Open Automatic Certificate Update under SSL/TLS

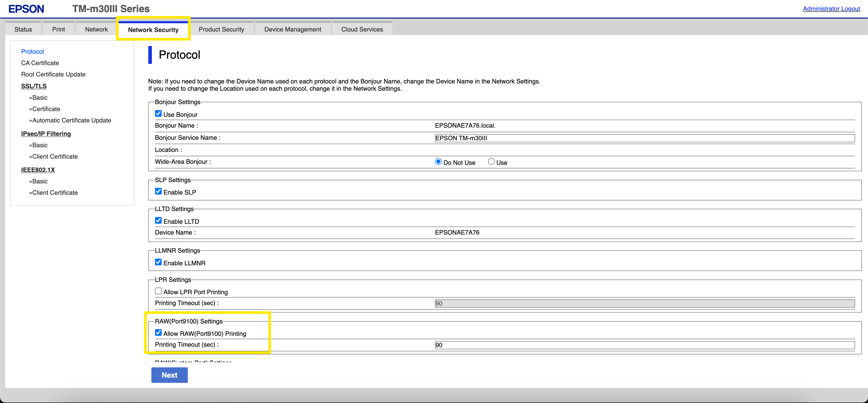[x=72, y=120]
